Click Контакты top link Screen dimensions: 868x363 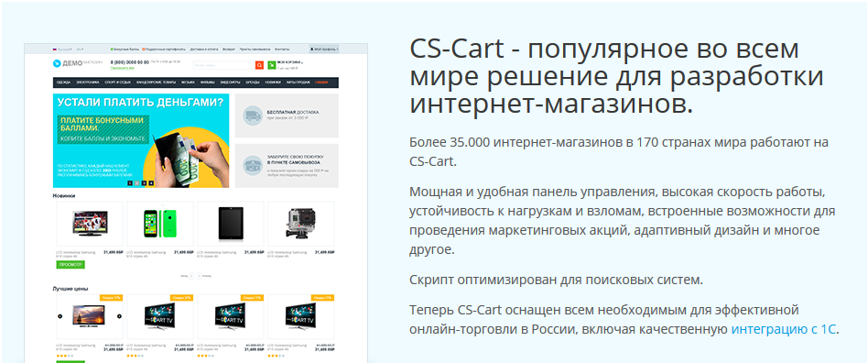[282, 49]
